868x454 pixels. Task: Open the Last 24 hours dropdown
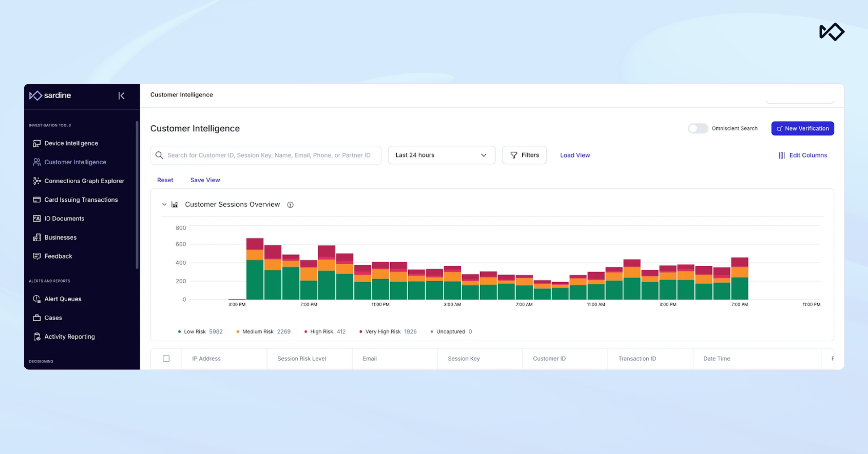tap(441, 155)
